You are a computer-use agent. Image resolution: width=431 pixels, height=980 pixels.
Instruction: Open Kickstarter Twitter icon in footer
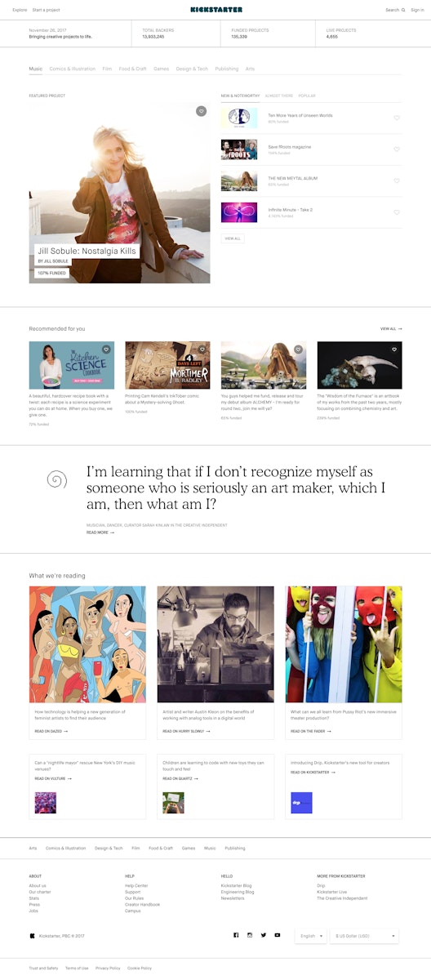(x=264, y=935)
